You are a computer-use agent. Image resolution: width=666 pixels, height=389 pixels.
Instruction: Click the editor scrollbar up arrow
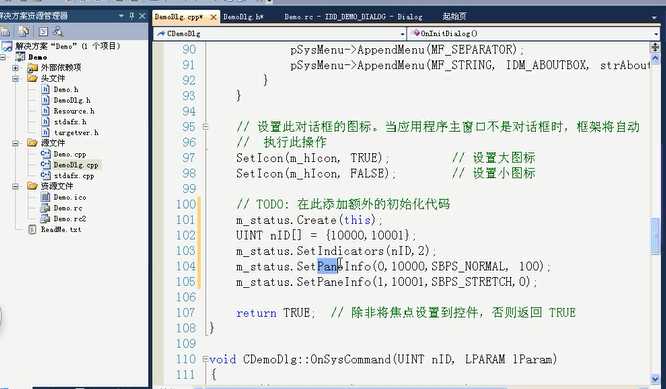655,59
